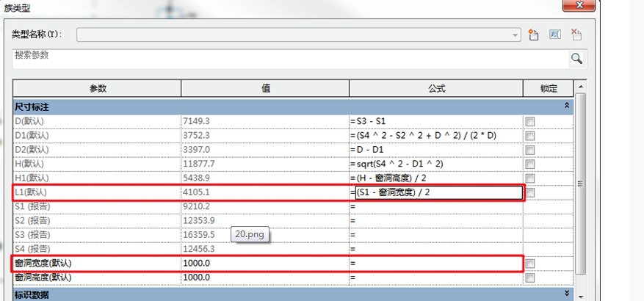644x301 pixels.
Task: Click the value 7149.3
Action: click(196, 122)
